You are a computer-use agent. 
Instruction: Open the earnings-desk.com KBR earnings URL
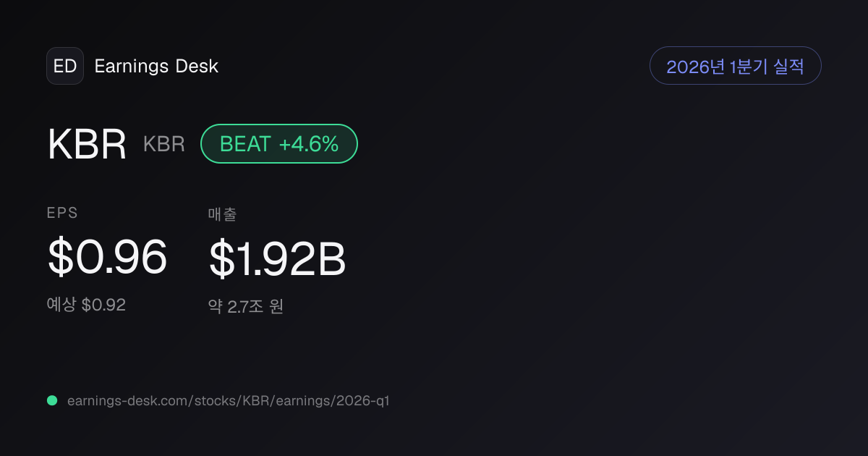pos(228,400)
